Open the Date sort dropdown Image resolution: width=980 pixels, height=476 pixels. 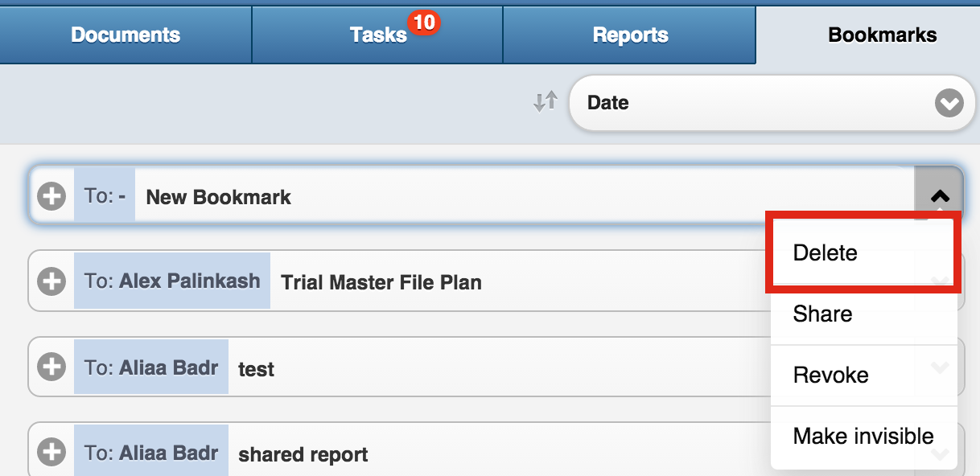point(771,103)
